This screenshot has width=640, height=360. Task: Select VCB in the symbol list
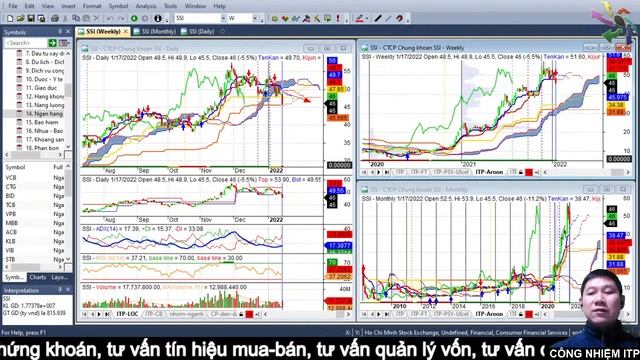[x=11, y=178]
